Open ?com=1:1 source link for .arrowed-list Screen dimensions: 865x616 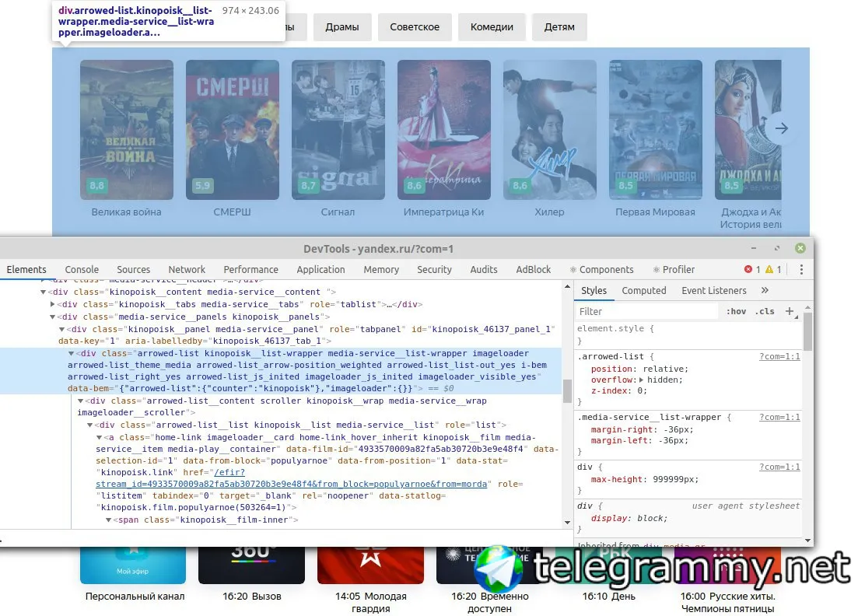click(x=779, y=356)
